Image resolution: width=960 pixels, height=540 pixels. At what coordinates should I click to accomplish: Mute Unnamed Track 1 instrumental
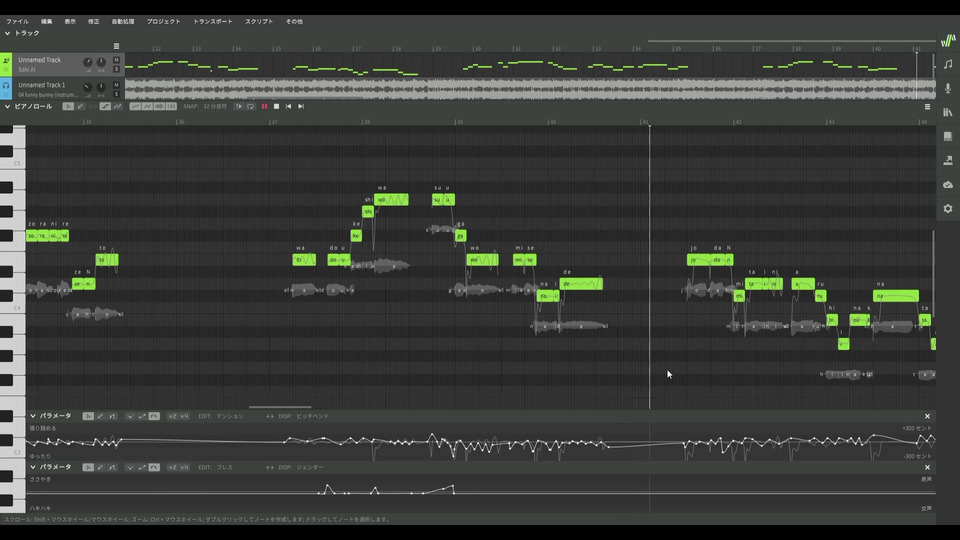point(116,85)
